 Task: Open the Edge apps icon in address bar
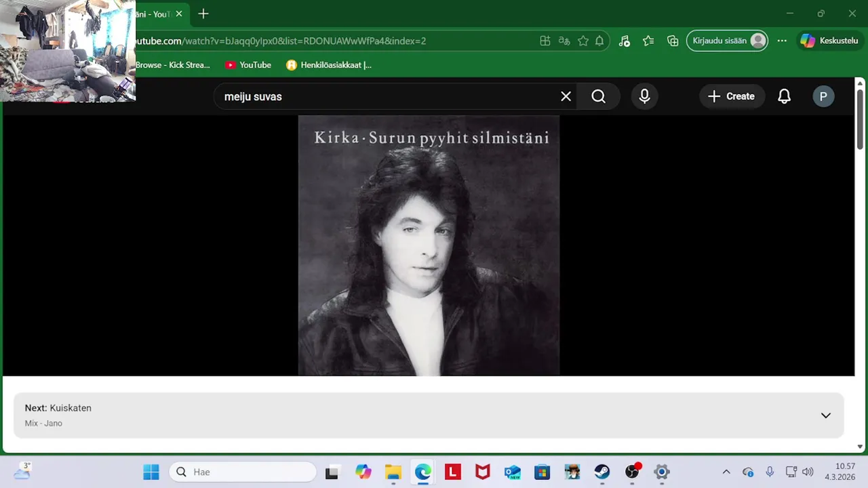545,41
